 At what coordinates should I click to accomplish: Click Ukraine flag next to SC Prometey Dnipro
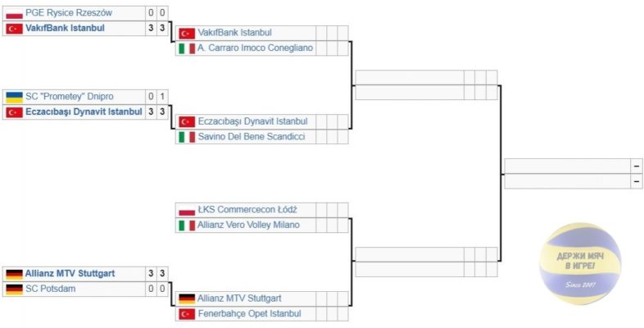pyautogui.click(x=14, y=97)
